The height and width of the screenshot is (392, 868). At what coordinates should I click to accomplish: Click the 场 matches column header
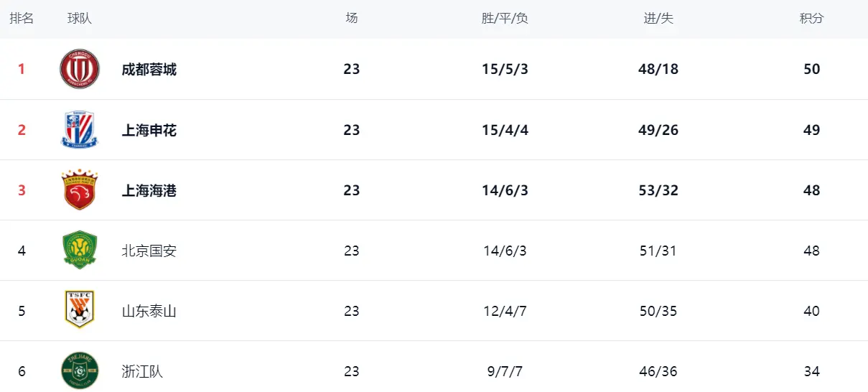(351, 18)
